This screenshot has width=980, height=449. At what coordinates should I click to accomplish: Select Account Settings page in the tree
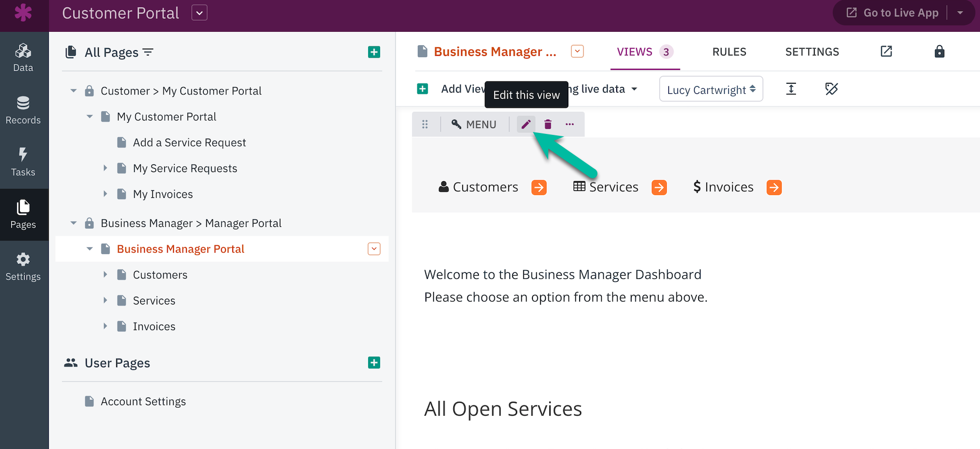pyautogui.click(x=143, y=401)
